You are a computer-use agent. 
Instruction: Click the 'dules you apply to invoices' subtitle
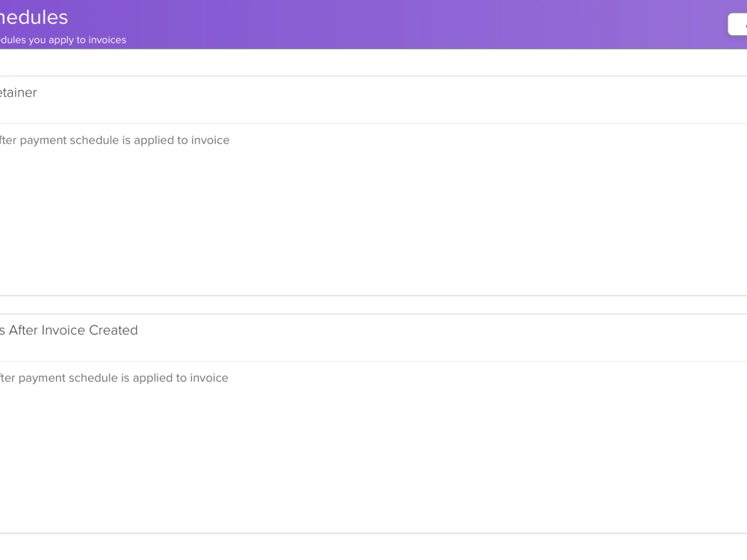(x=63, y=40)
